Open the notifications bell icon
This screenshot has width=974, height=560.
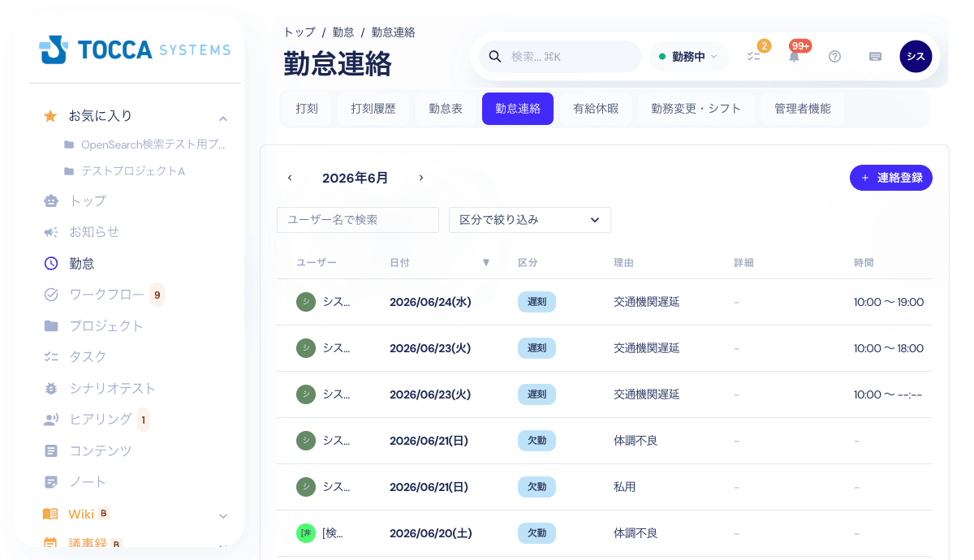795,56
